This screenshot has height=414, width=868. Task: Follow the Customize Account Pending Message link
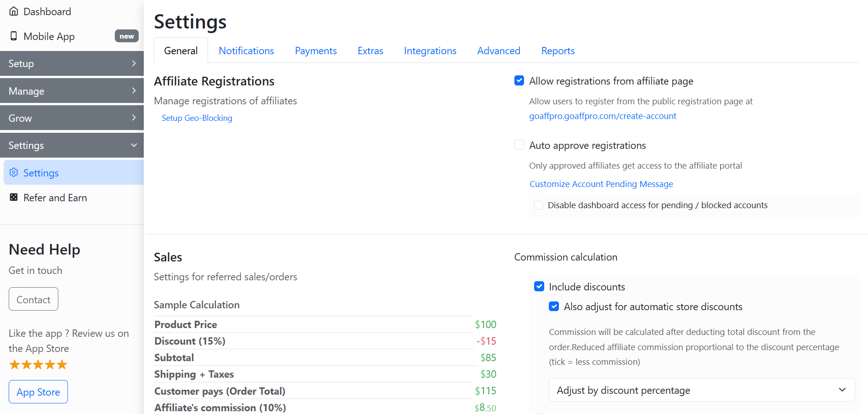coord(601,184)
